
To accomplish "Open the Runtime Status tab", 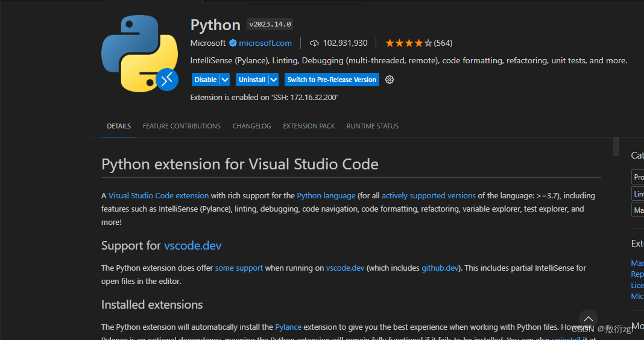I will tap(372, 126).
